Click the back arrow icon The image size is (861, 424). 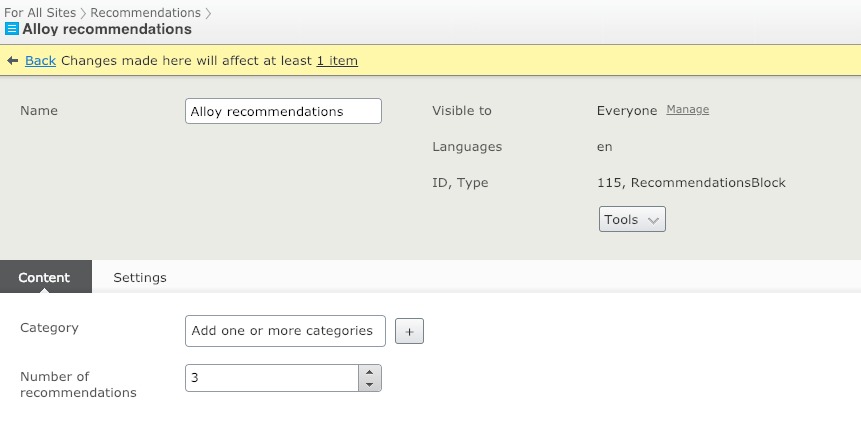click(x=13, y=61)
